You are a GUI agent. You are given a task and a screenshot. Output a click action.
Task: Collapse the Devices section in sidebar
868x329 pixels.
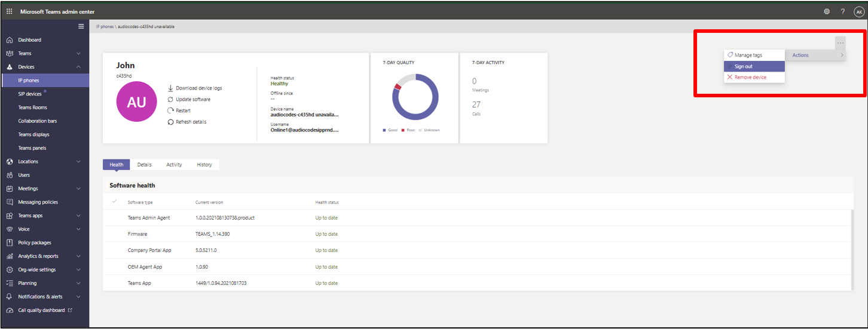pos(78,67)
